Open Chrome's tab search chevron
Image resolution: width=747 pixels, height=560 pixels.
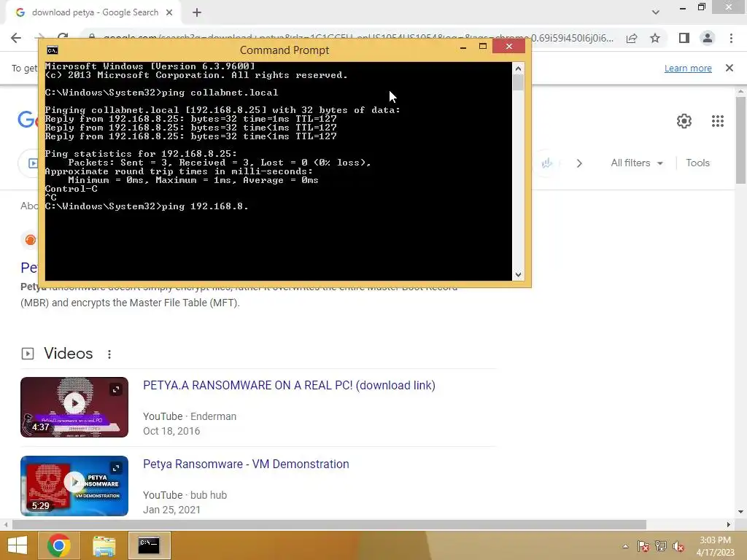tap(656, 12)
